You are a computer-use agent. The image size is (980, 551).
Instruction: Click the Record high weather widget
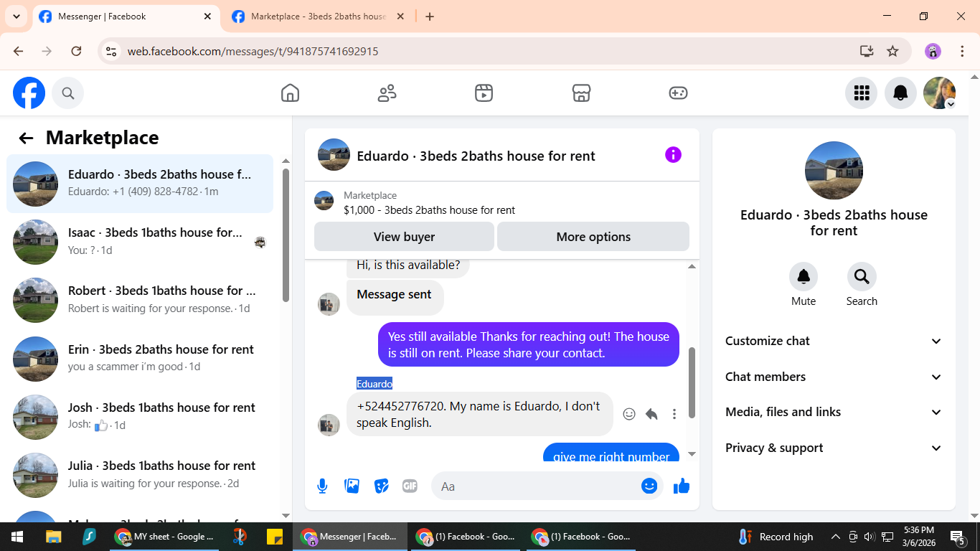coord(776,537)
